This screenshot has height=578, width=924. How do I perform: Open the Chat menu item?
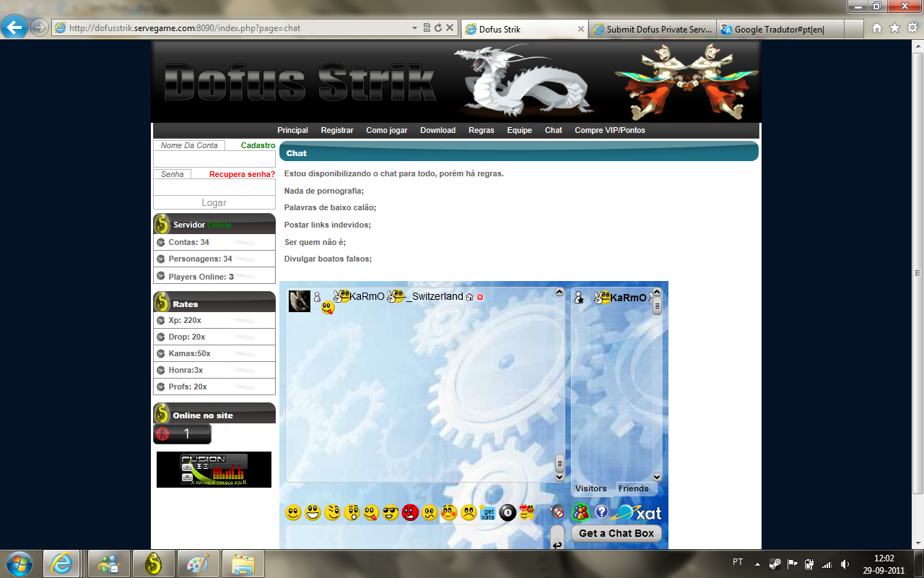pyautogui.click(x=554, y=130)
